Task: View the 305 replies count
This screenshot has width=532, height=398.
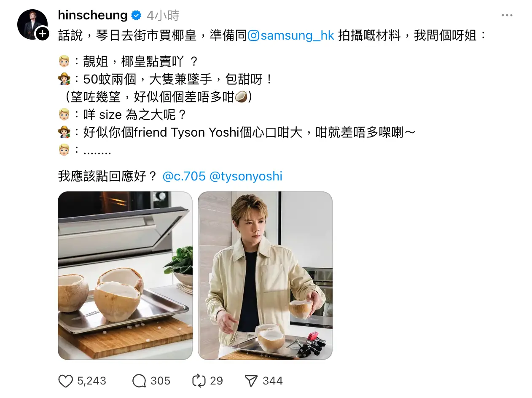Action: coord(161,381)
